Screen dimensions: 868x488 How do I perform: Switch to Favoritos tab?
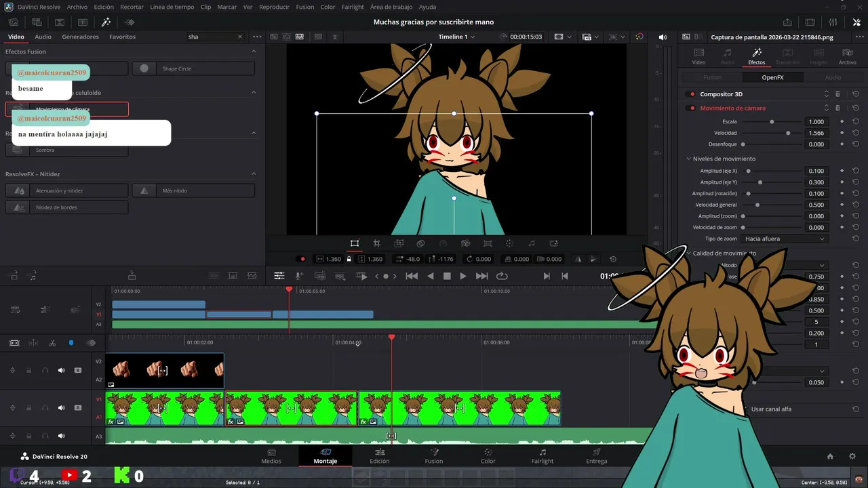[x=122, y=37]
